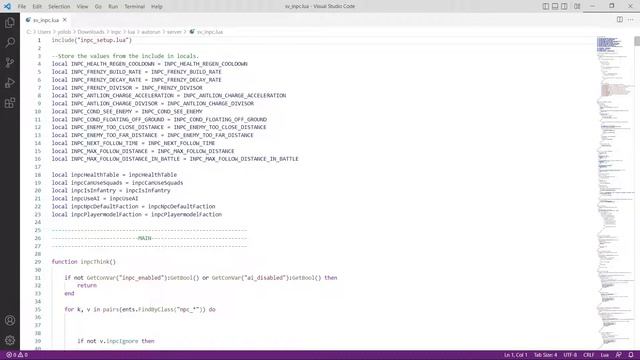Click the vertical editor scrollbar thumb
This screenshot has height=360, width=640.
tap(637, 41)
